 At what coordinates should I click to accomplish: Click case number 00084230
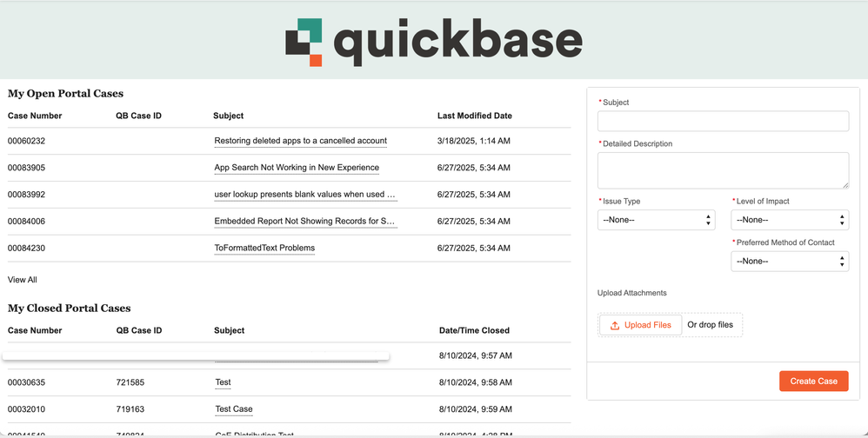(x=27, y=249)
